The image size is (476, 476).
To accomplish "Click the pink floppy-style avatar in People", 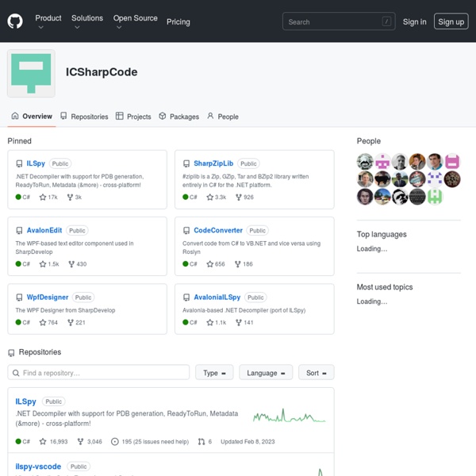I will point(452,161).
